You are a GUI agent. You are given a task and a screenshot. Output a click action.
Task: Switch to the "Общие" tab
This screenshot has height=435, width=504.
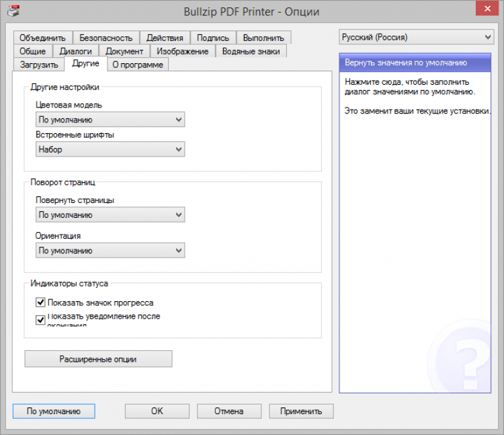(32, 51)
